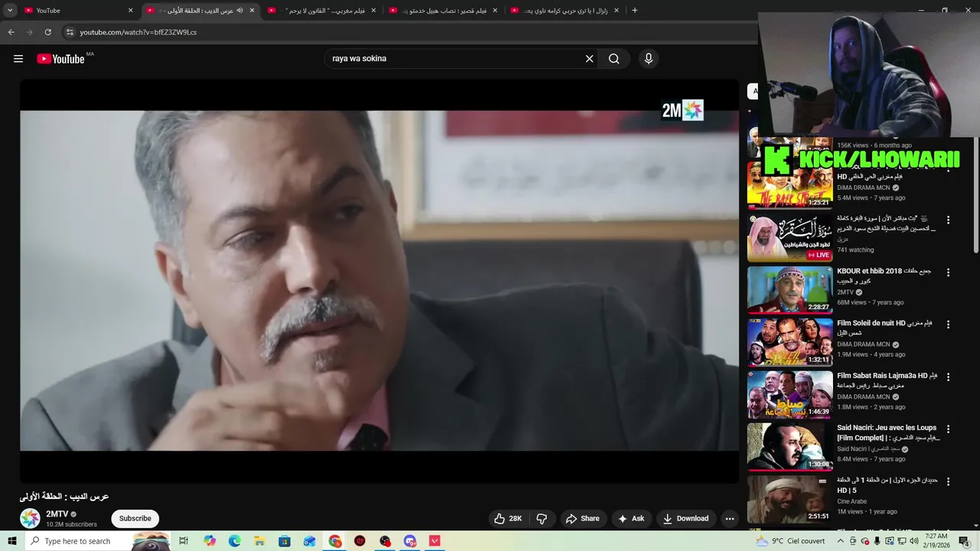
Task: Open Windows notification center
Action: [964, 541]
